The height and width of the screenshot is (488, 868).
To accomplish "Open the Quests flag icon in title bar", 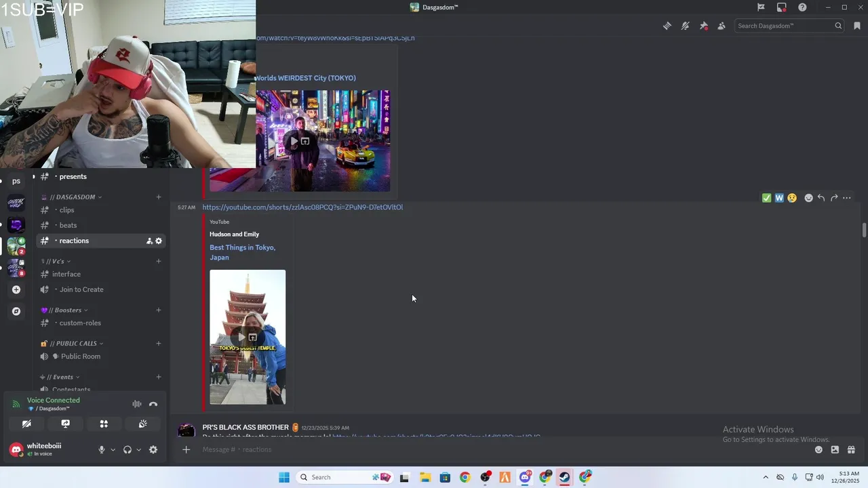I will point(761,7).
